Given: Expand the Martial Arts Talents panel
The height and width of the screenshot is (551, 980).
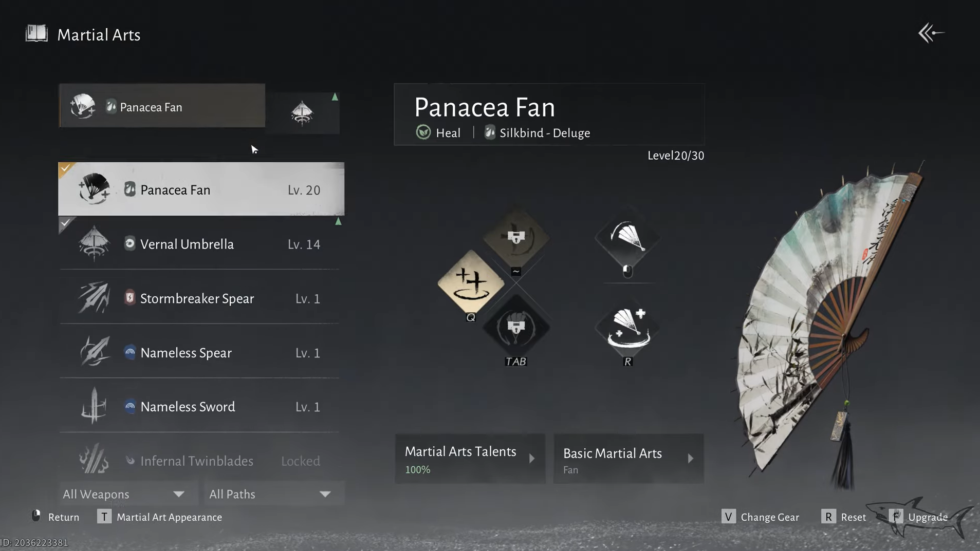Looking at the screenshot, I should (470, 459).
